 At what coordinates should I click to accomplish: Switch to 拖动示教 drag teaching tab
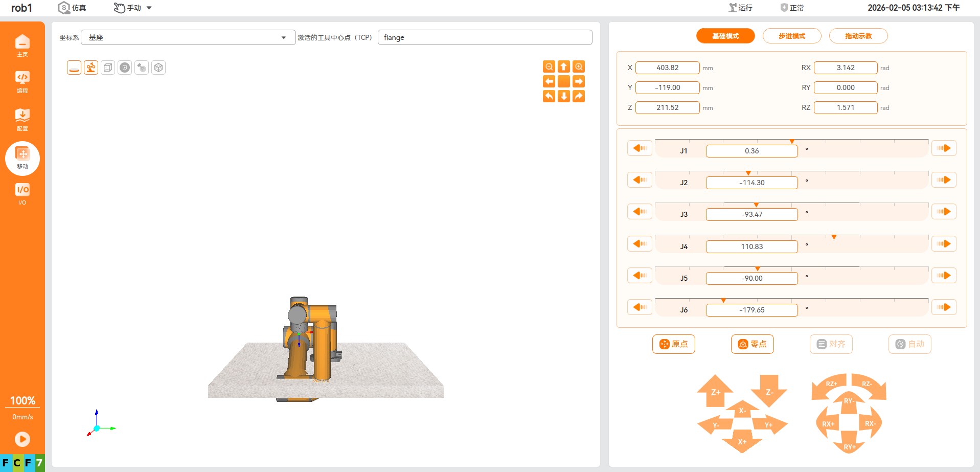coord(858,36)
